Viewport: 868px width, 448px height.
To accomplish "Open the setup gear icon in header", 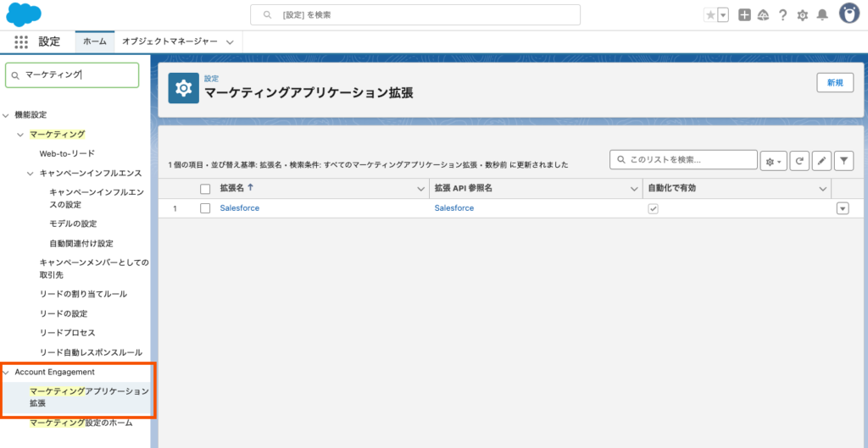I will 802,14.
